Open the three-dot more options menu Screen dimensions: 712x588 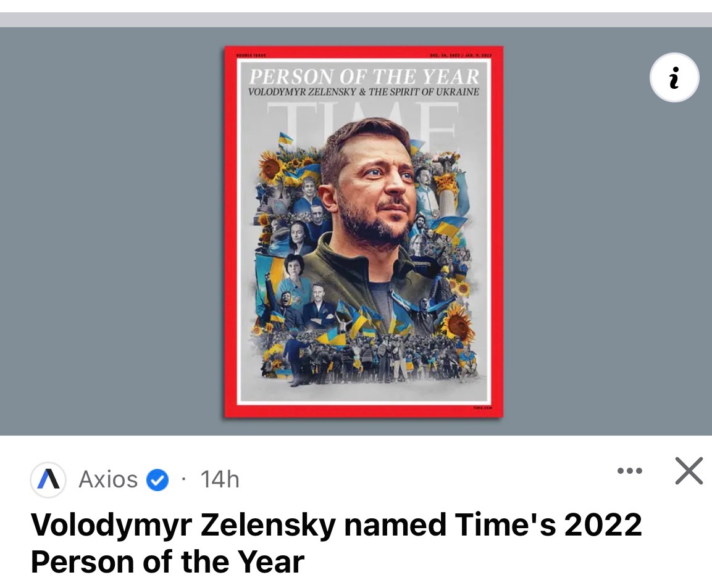pyautogui.click(x=630, y=471)
